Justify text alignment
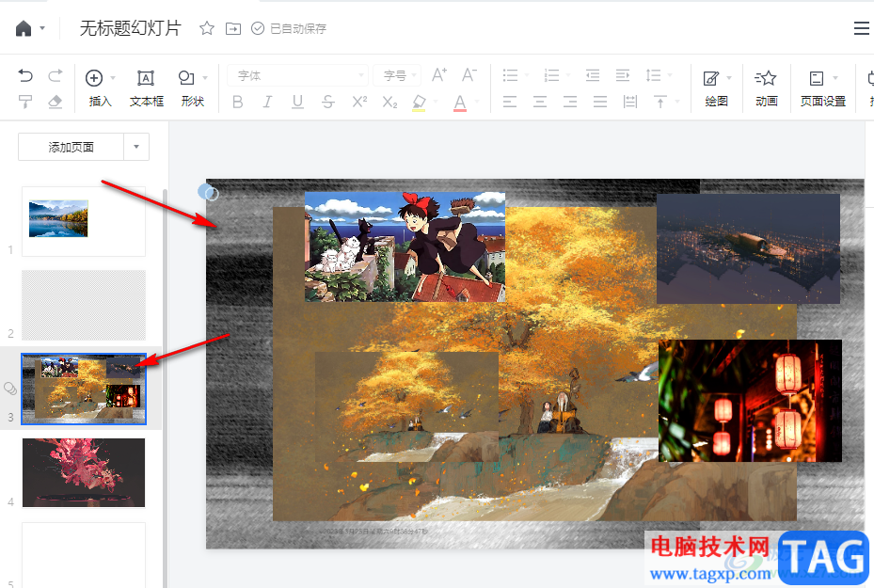This screenshot has width=874, height=588. [x=600, y=102]
